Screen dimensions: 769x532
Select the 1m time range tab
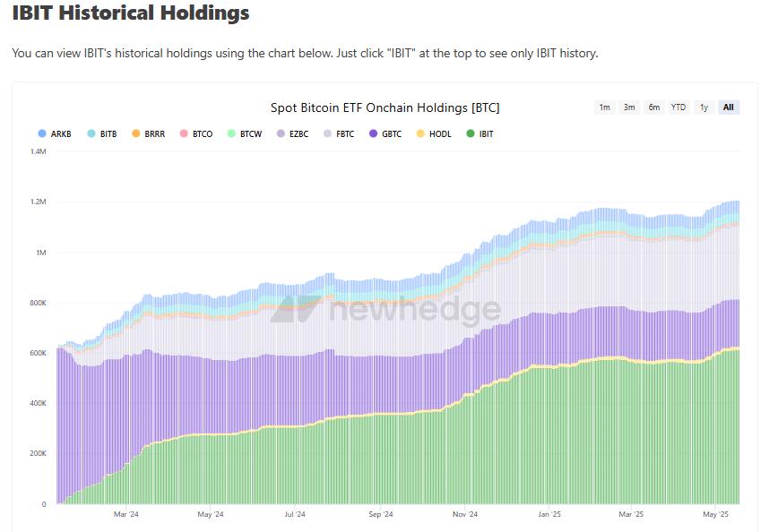(x=604, y=107)
